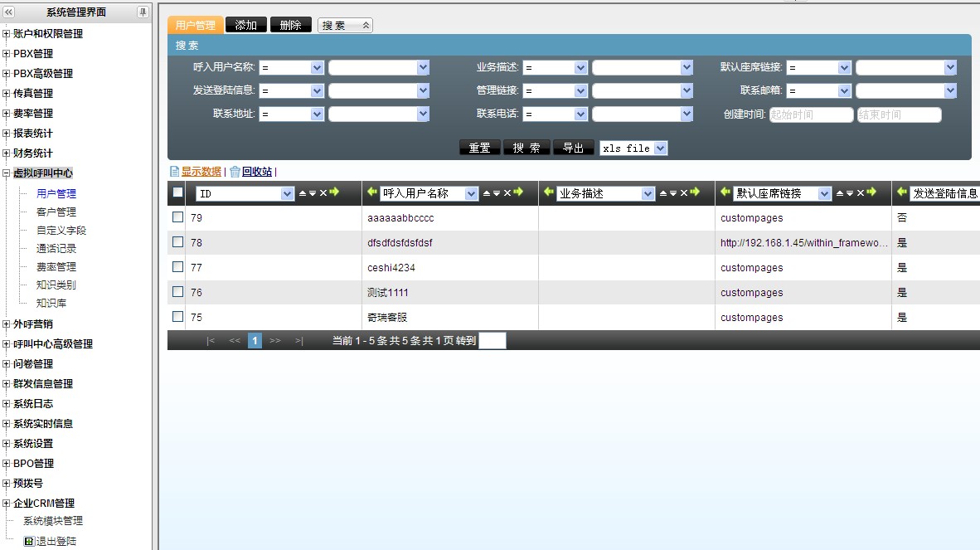The image size is (980, 550).
Task: Sort 业务描述 column descending with down arrow
Action: [x=673, y=193]
